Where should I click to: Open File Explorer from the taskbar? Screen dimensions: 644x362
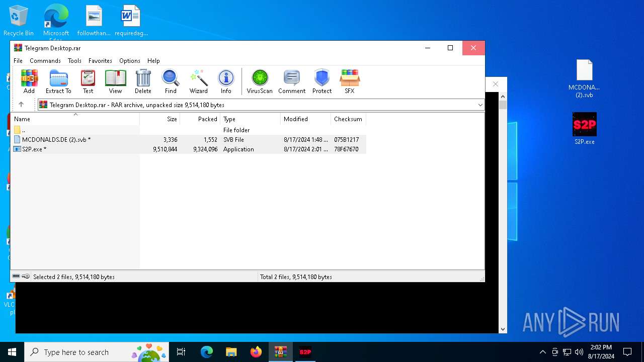[x=231, y=352]
